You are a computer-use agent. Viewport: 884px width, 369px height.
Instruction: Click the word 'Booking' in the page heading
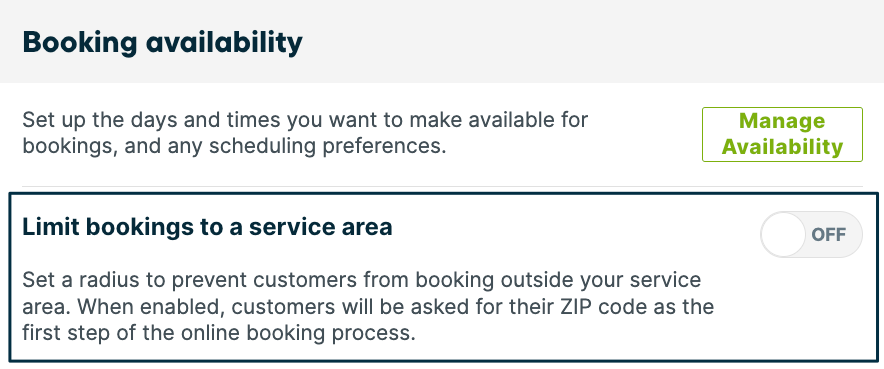(x=80, y=43)
